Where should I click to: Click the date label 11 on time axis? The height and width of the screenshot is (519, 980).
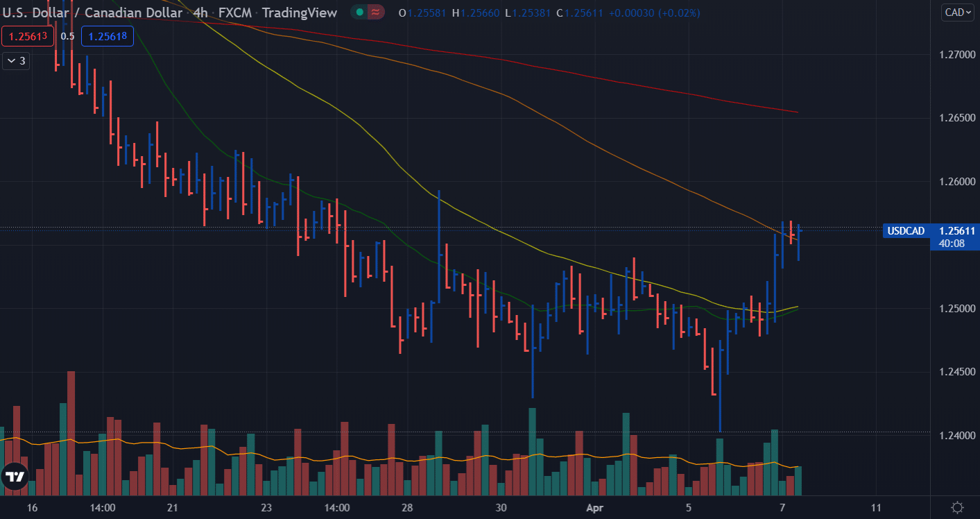point(876,507)
